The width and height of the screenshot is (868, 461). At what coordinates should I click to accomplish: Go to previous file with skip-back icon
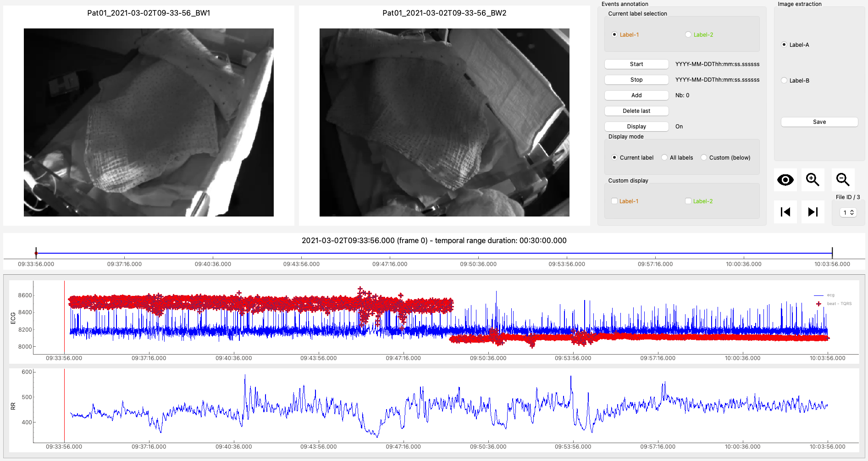click(785, 212)
